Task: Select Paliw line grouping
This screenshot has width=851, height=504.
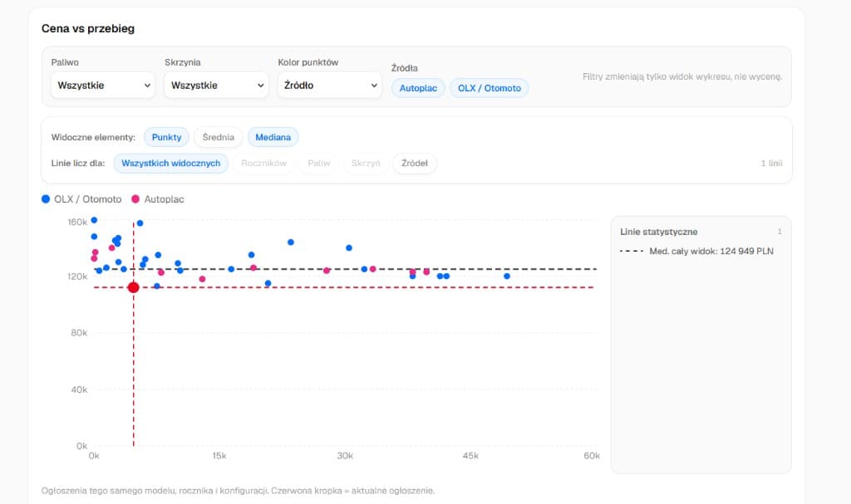Action: pyautogui.click(x=318, y=164)
